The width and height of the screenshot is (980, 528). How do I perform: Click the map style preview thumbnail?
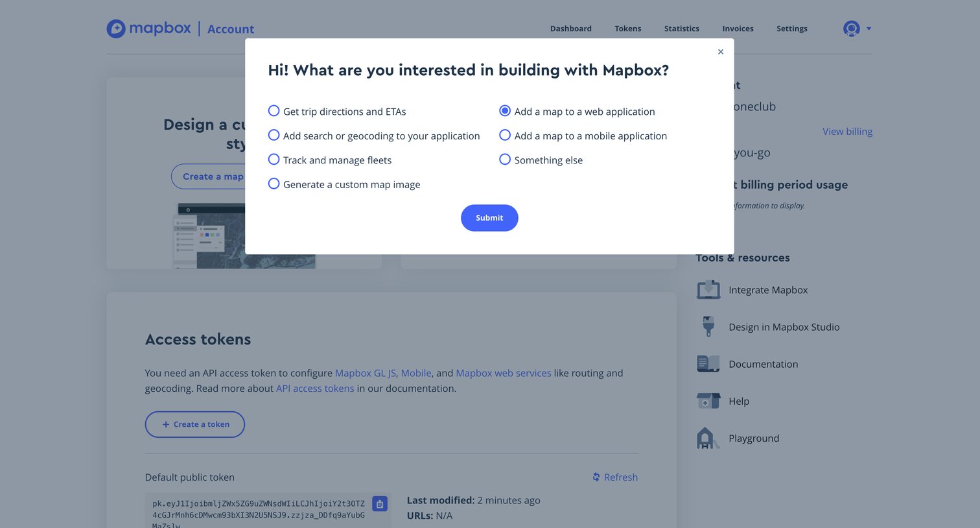(x=244, y=235)
